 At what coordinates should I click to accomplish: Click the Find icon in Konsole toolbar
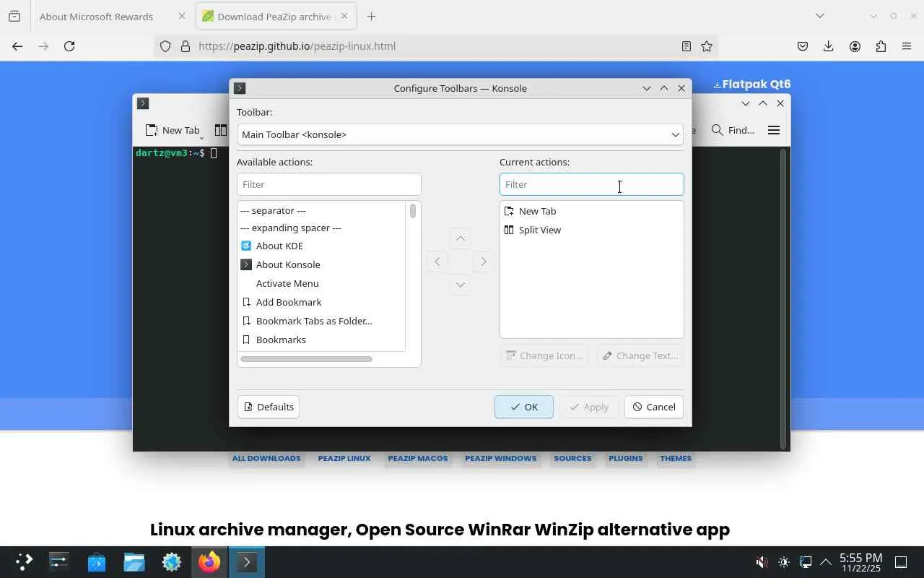(x=717, y=130)
